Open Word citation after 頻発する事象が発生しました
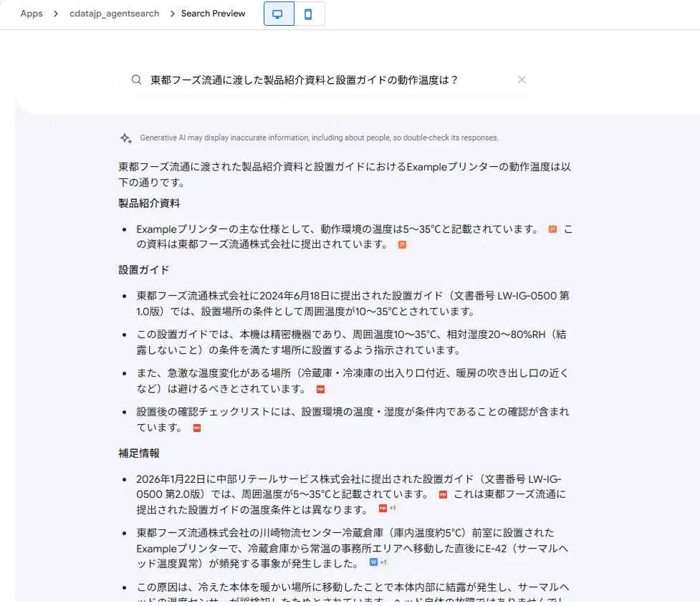The image size is (700, 606). point(374,562)
